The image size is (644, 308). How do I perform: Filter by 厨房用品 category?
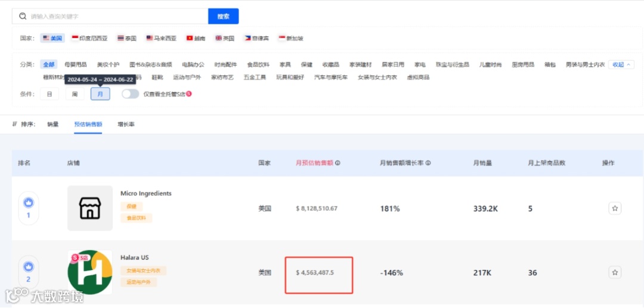(523, 64)
